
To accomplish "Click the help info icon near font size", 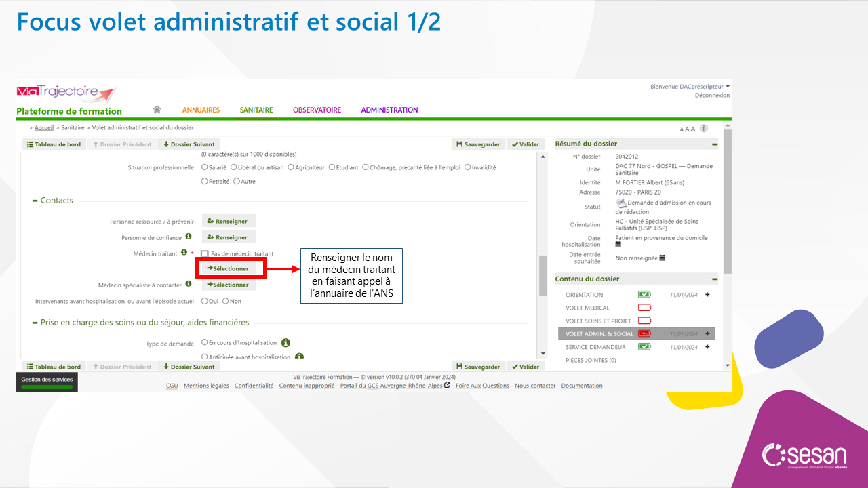I will click(x=704, y=129).
